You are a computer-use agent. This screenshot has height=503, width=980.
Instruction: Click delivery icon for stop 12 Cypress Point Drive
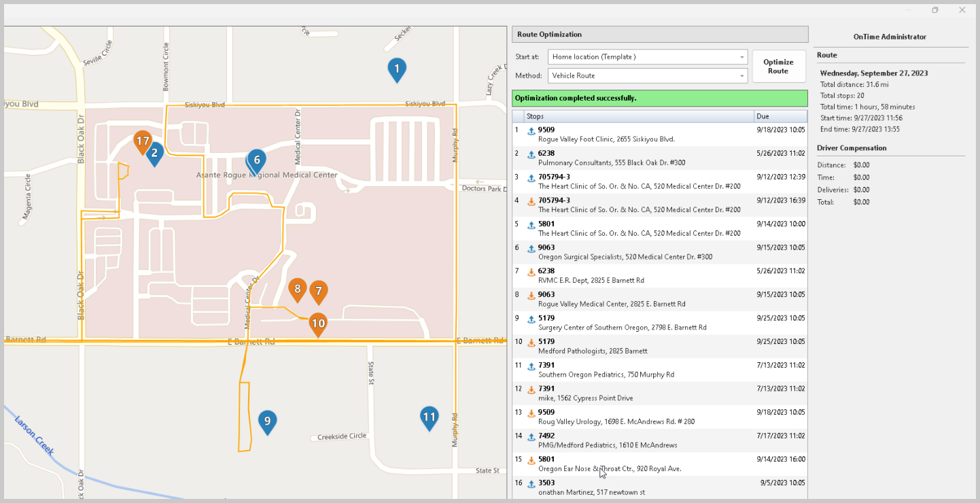tap(531, 390)
